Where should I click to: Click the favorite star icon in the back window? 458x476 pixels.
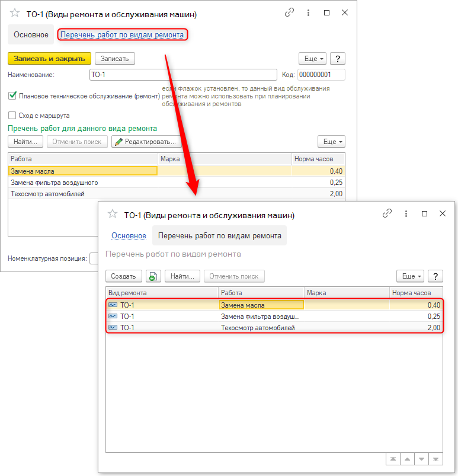15,13
